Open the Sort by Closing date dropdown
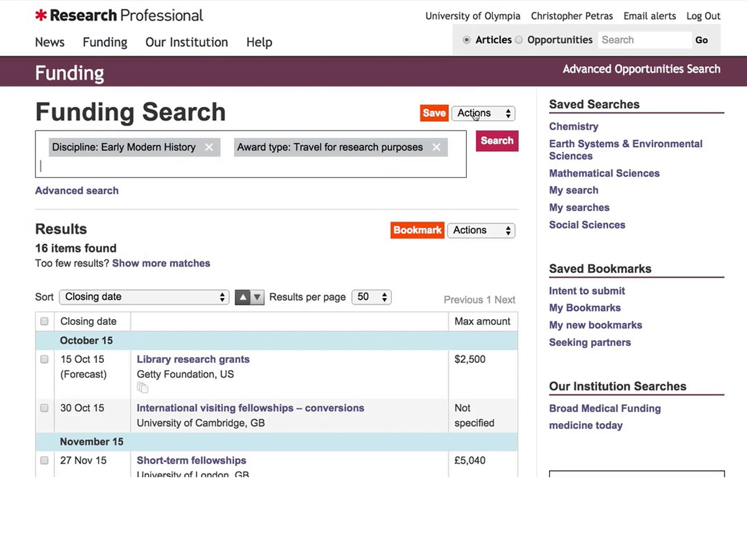This screenshot has width=747, height=560. click(x=144, y=297)
